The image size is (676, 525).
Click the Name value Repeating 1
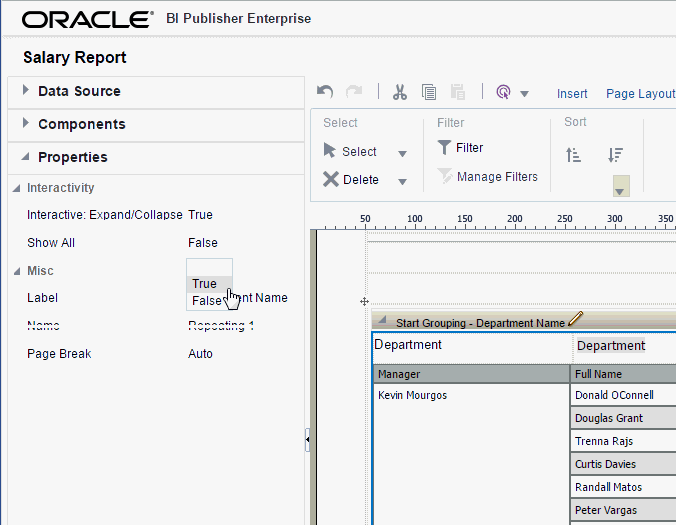[221, 325]
